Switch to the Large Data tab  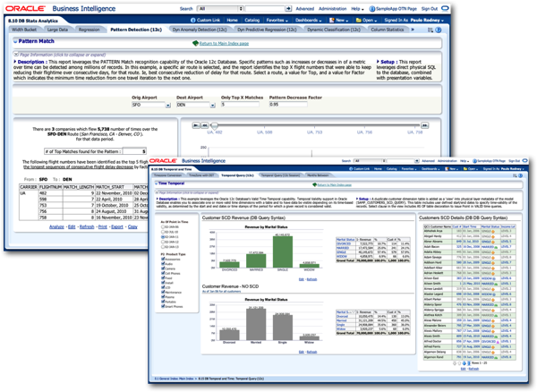(57, 30)
